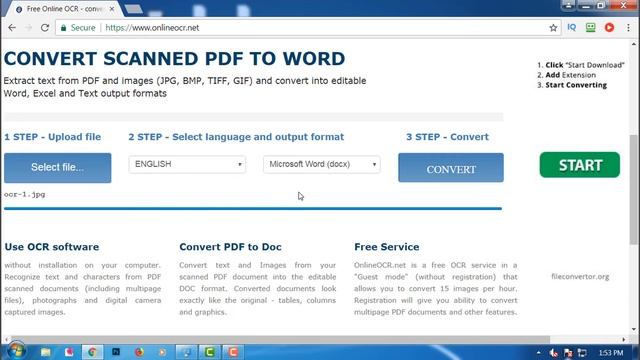This screenshot has width=640, height=360.
Task: Click the pink taskbar app icon
Action: click(69, 352)
